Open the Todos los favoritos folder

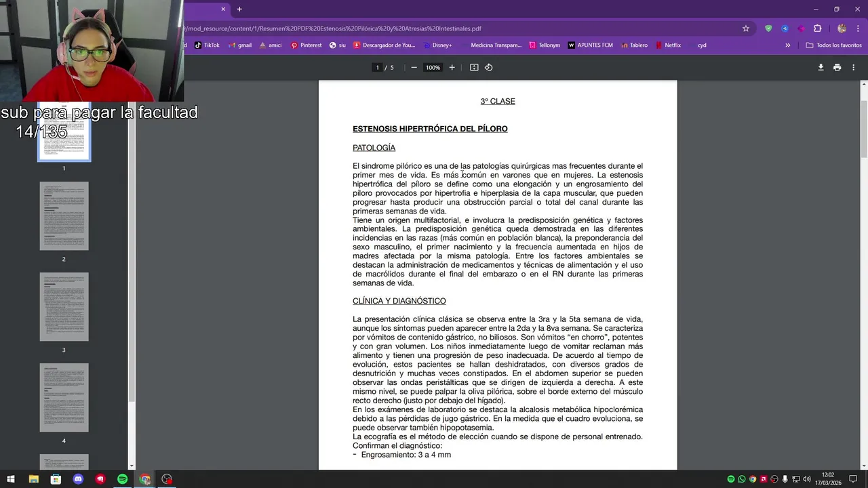834,45
